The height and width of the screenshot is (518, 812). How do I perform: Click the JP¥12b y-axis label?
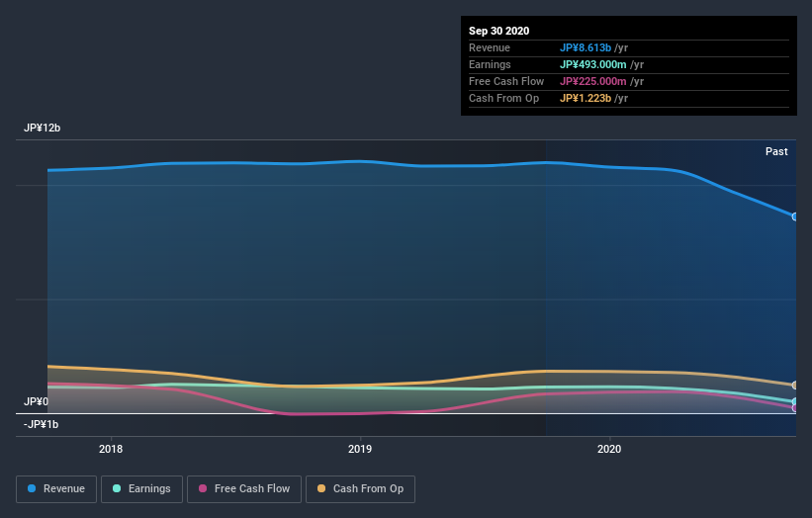[x=42, y=128]
